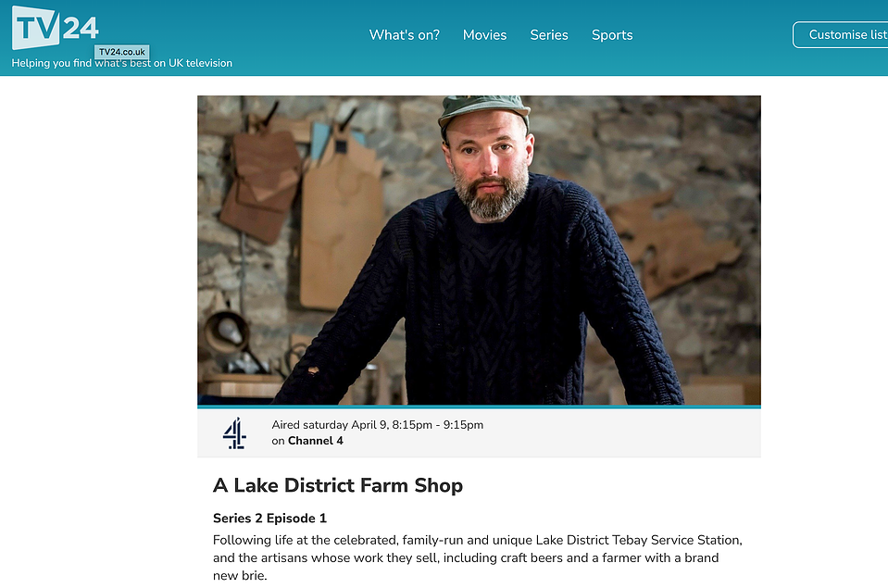Follow the bold Channel 4 link

(x=316, y=441)
